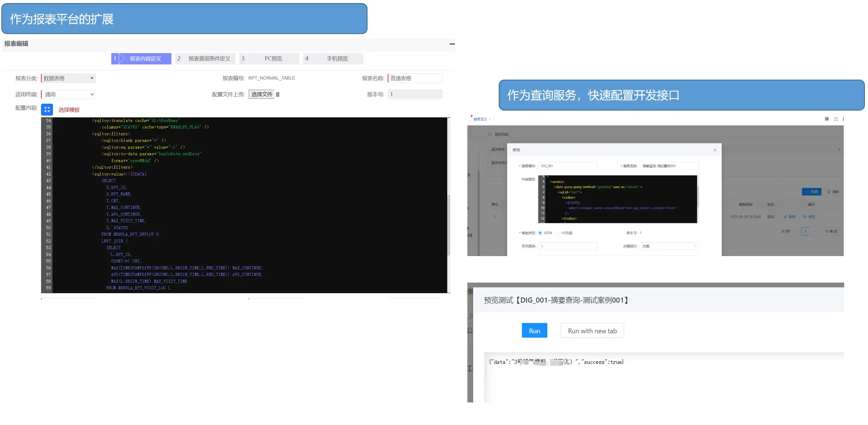Open the 报表分类 dropdown showing 数据表格

point(68,78)
